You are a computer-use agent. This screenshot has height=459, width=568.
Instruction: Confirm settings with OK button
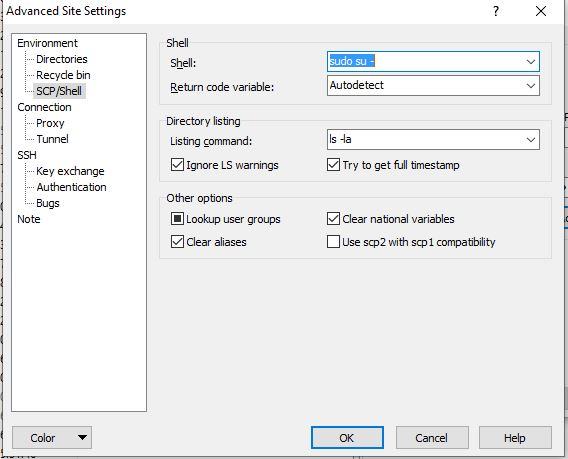(347, 438)
